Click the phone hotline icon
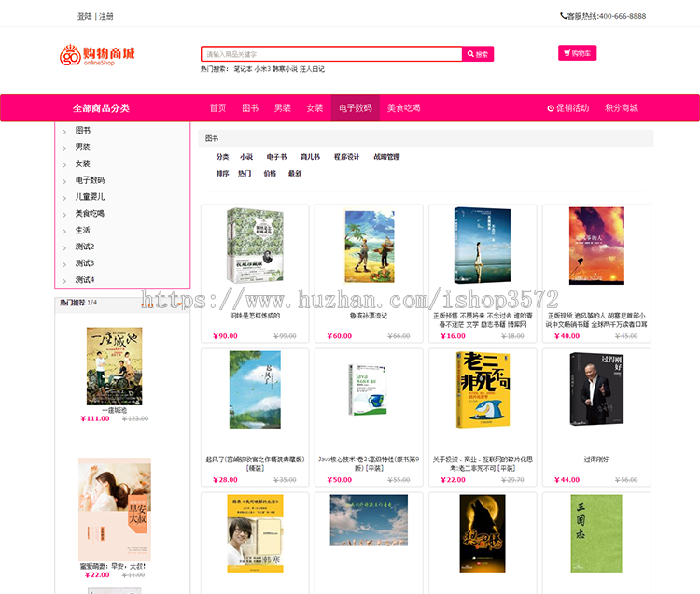700x594 pixels. [564, 16]
